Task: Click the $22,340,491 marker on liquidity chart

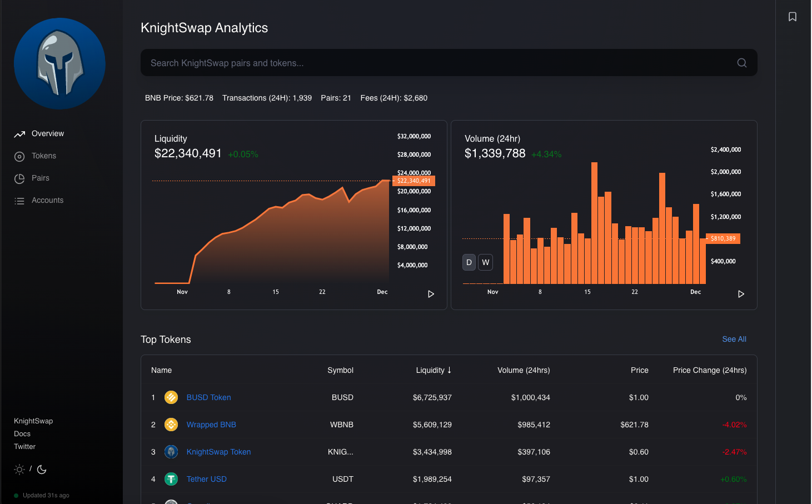Action: tap(414, 181)
